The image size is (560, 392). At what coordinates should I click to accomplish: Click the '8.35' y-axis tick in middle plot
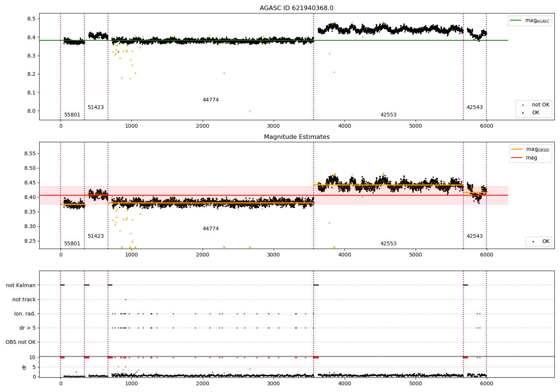tap(30, 212)
